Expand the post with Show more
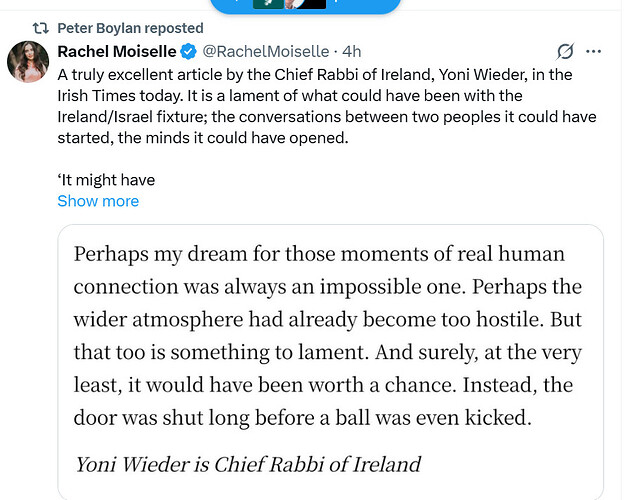The width and height of the screenshot is (634, 500). [x=98, y=201]
